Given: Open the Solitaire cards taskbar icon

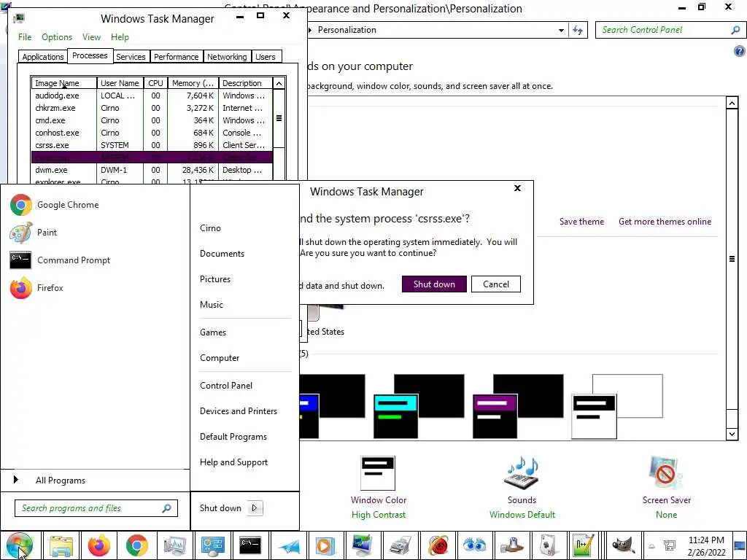Looking at the screenshot, I should tap(549, 545).
